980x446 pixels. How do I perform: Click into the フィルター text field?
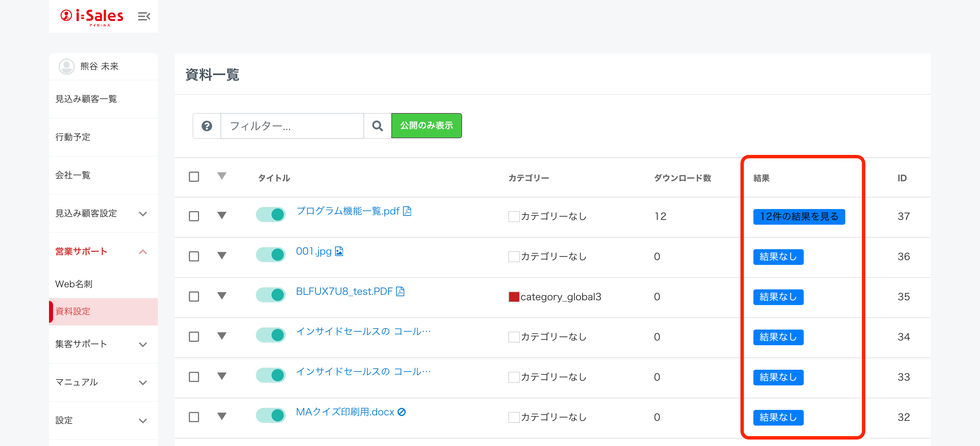pos(292,126)
